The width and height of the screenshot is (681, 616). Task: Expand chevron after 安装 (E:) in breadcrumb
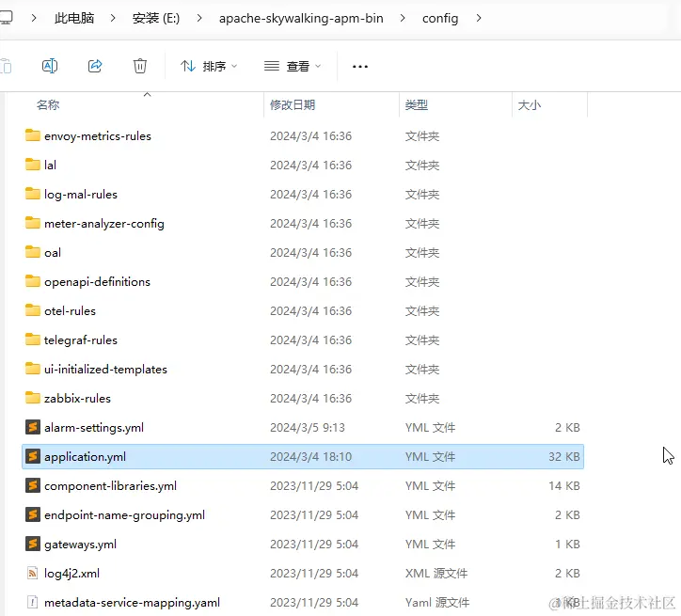point(199,18)
